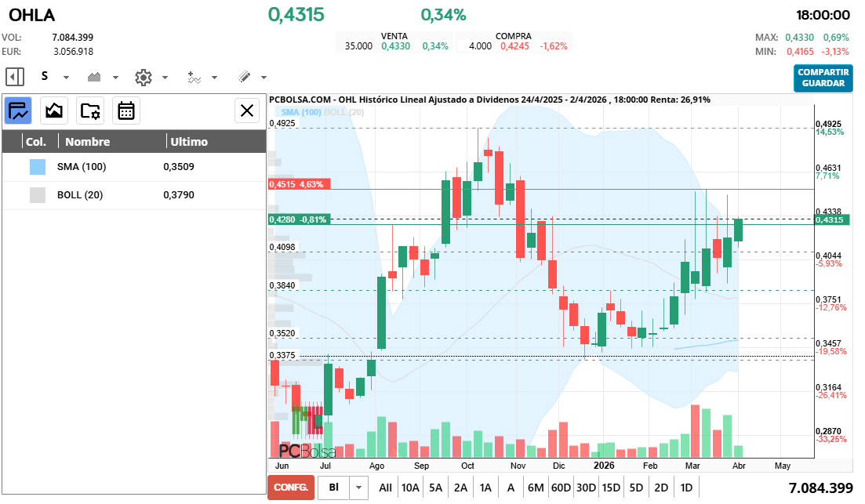Select the highlighted indicators chart icon
The image size is (865, 504).
[x=17, y=111]
